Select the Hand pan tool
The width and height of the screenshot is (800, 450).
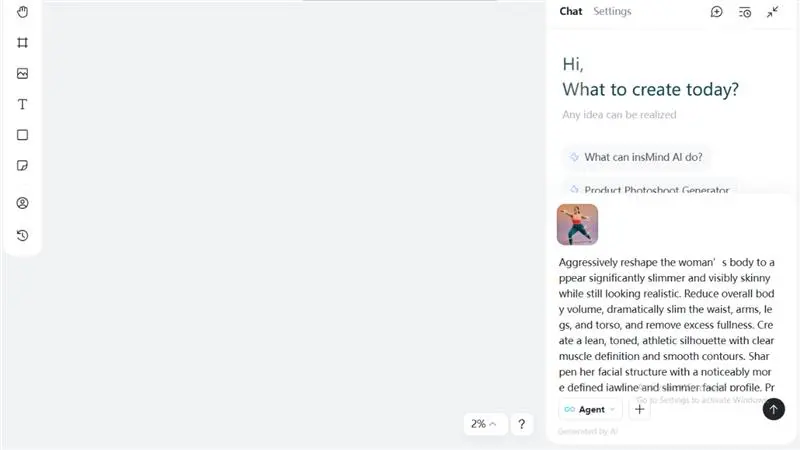click(22, 12)
